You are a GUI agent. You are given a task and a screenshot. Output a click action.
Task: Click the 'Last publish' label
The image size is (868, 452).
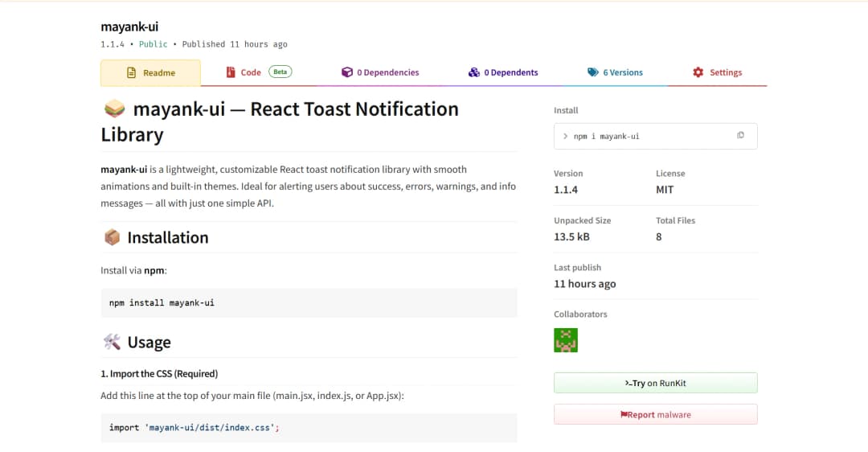[x=577, y=268]
